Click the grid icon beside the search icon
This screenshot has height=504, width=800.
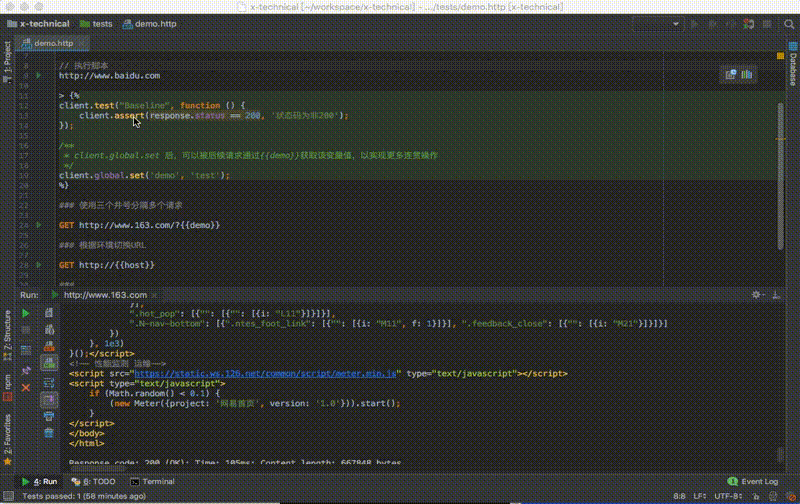[767, 24]
